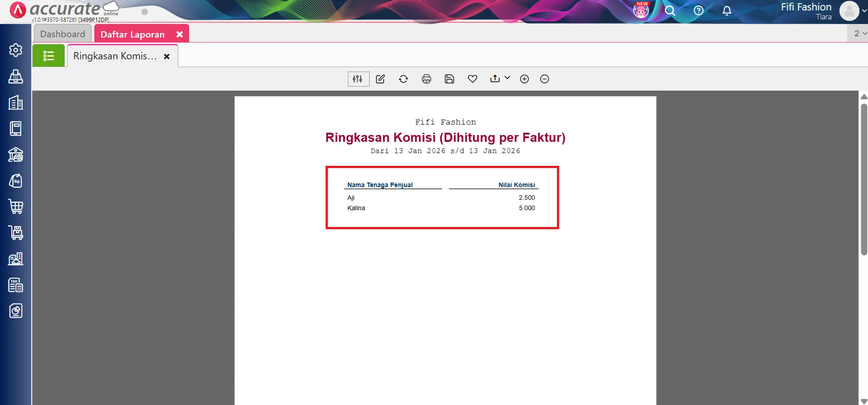Open the Rp price tag sales module
This screenshot has width=868, height=405.
(16, 181)
